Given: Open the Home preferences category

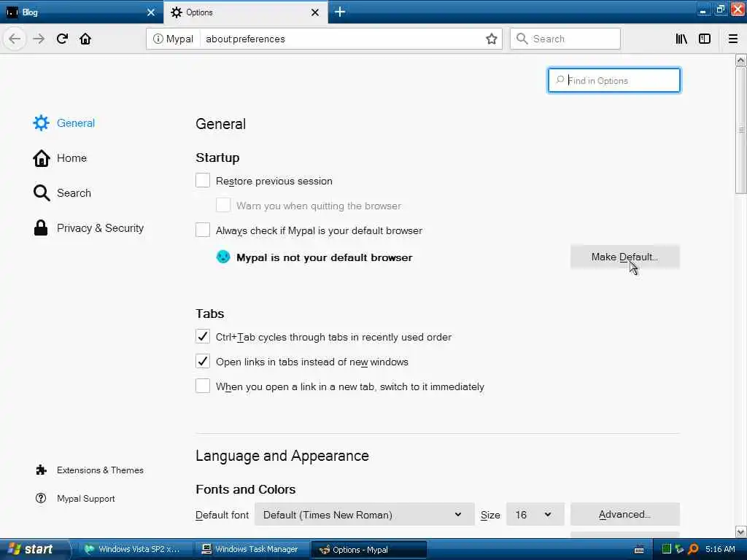Looking at the screenshot, I should pos(60,158).
